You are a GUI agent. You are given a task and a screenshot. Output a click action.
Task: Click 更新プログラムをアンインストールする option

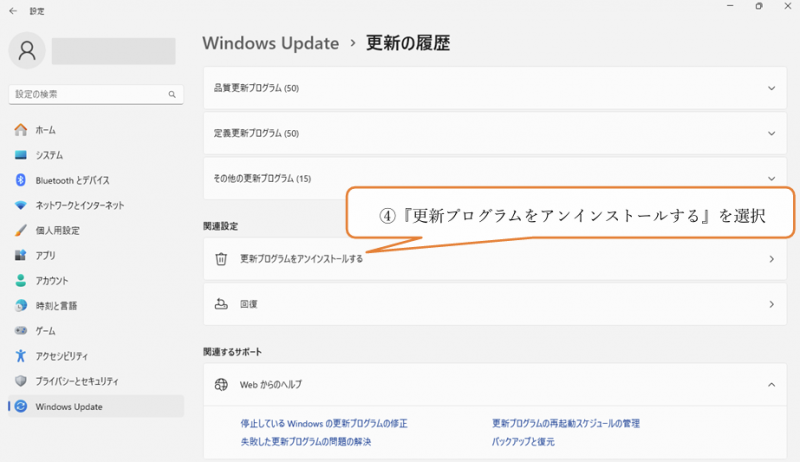point(301,259)
